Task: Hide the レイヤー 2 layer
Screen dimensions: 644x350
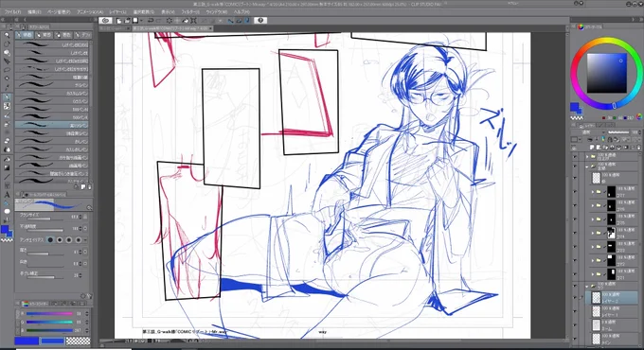Action: pos(575,298)
